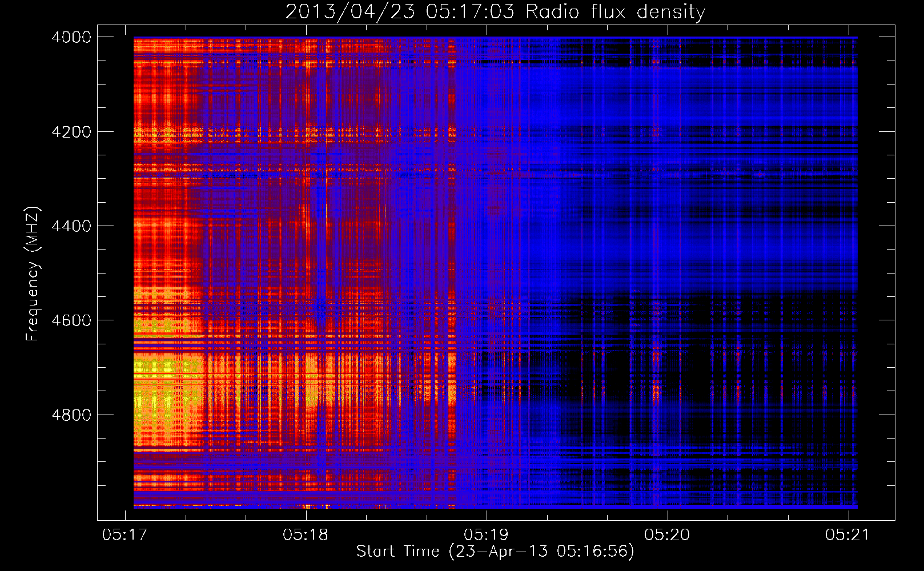This screenshot has width=924, height=571.
Task: Select the 4200 frequency tick label
Action: [x=71, y=132]
